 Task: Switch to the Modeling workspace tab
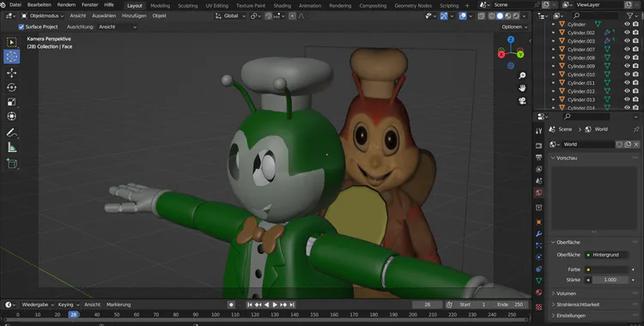coord(161,6)
